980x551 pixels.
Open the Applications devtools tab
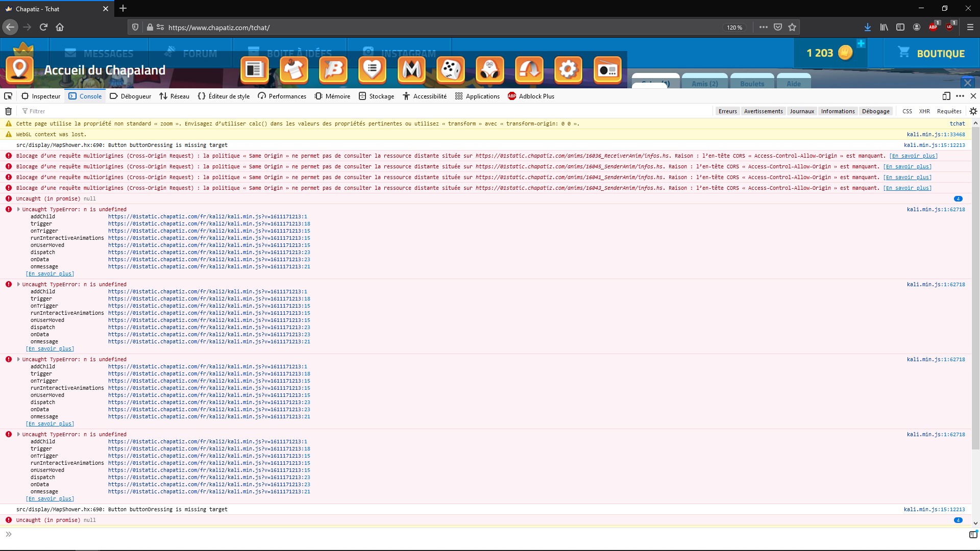(477, 96)
